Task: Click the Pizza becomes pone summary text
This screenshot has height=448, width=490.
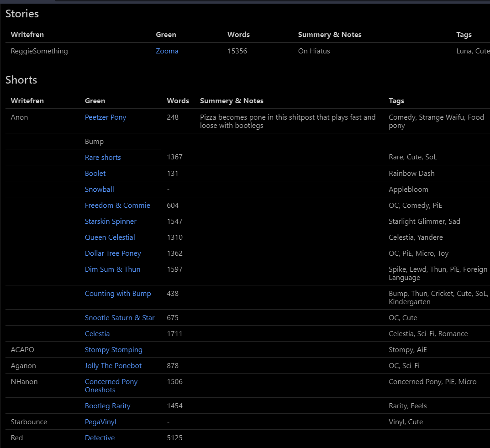Action: [x=288, y=121]
